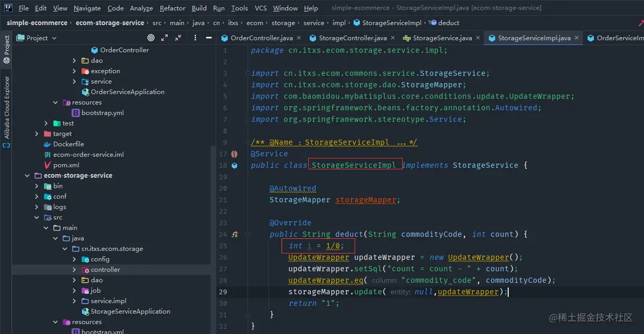
Task: Click the StorageServiceImpl class icon in breadcrumbs
Action: 356,22
